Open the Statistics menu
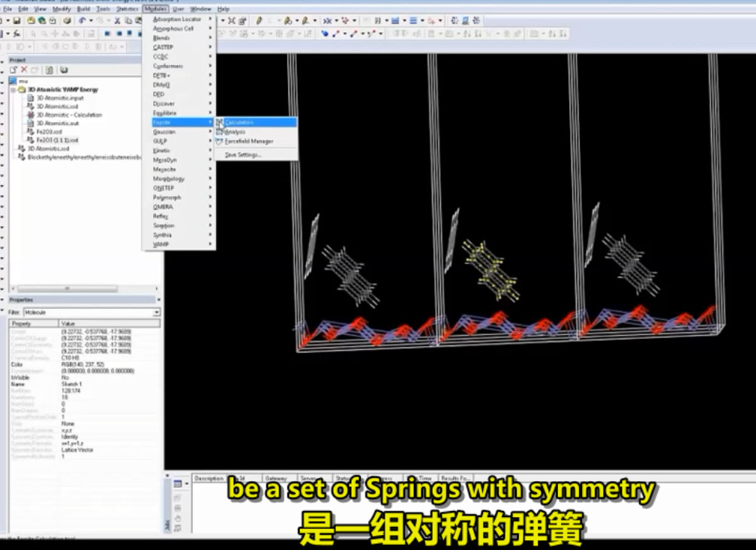The image size is (756, 550). click(127, 9)
